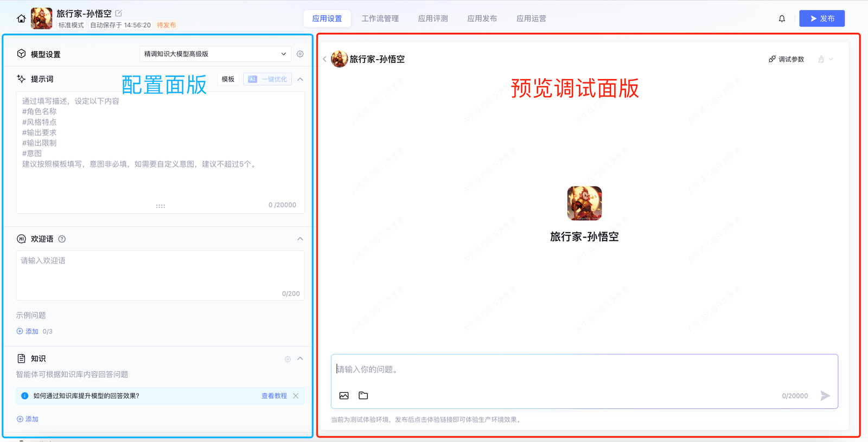Click the home icon

tap(21, 18)
